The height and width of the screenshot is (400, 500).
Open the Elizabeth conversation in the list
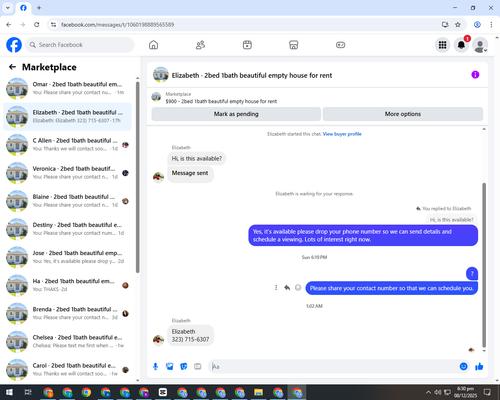(67, 116)
